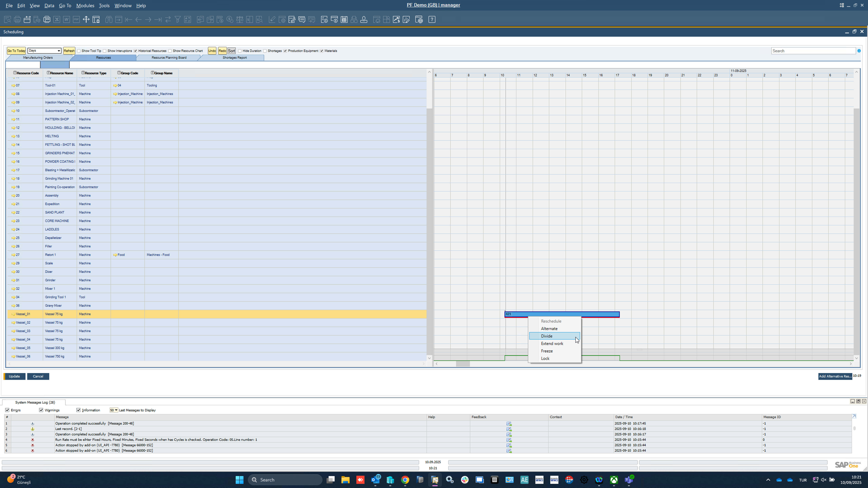The width and height of the screenshot is (868, 488).
Task: Open Resource Code column filter
Action: point(15,73)
